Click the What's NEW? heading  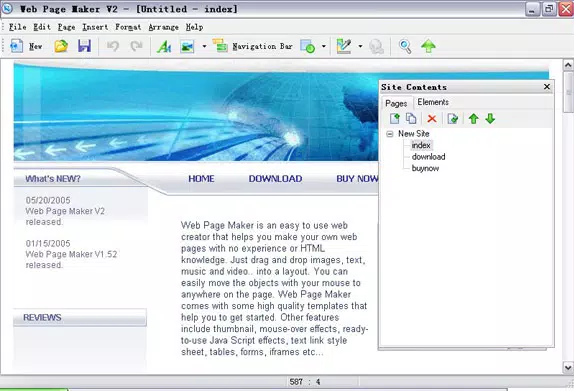pyautogui.click(x=53, y=179)
